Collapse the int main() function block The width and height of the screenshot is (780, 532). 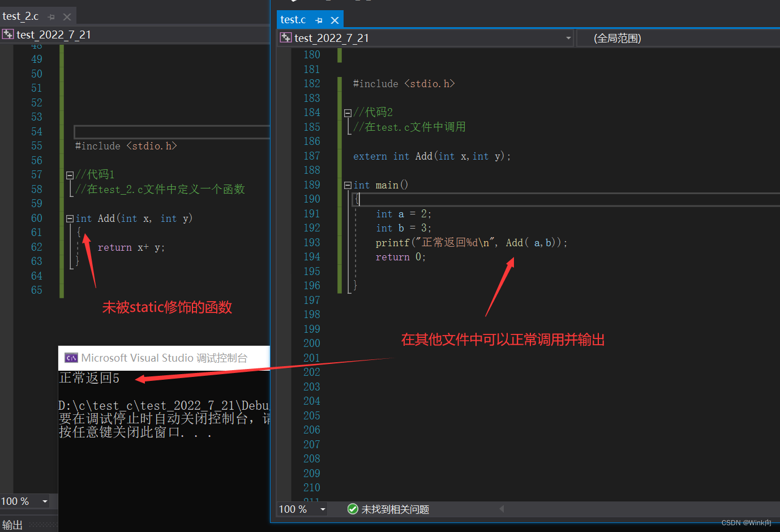[348, 185]
